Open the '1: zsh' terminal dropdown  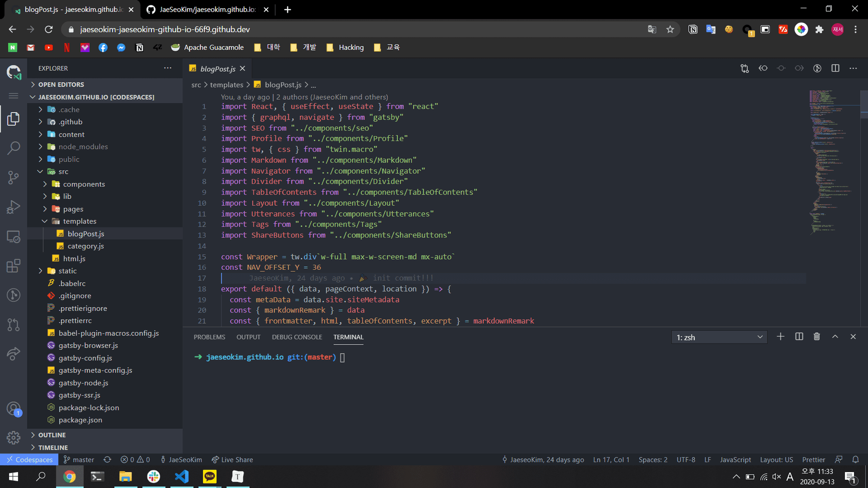pyautogui.click(x=719, y=337)
